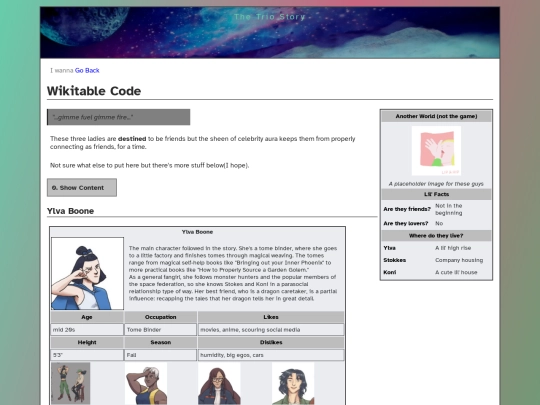Click the Occupation column header
This screenshot has height=405, width=540.
point(161,317)
